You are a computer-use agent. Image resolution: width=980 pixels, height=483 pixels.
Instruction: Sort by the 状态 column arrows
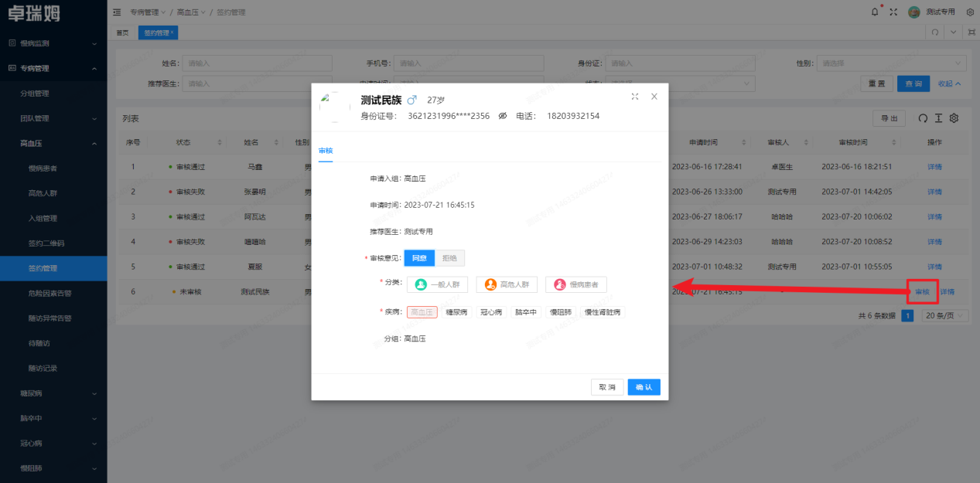coord(218,143)
